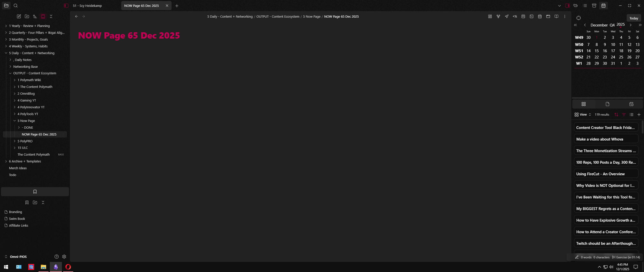
Task: Click the new note icon in file explorer
Action: pos(19,16)
